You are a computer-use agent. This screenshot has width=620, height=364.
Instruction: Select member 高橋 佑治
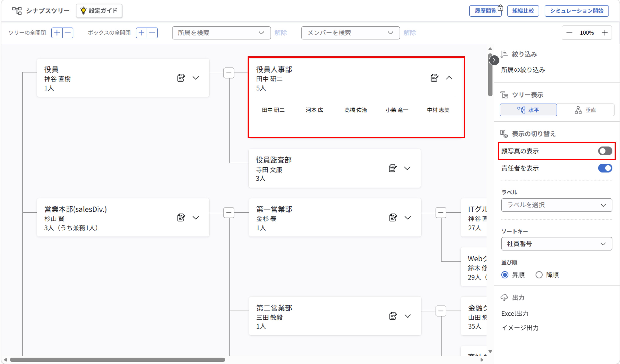(356, 110)
